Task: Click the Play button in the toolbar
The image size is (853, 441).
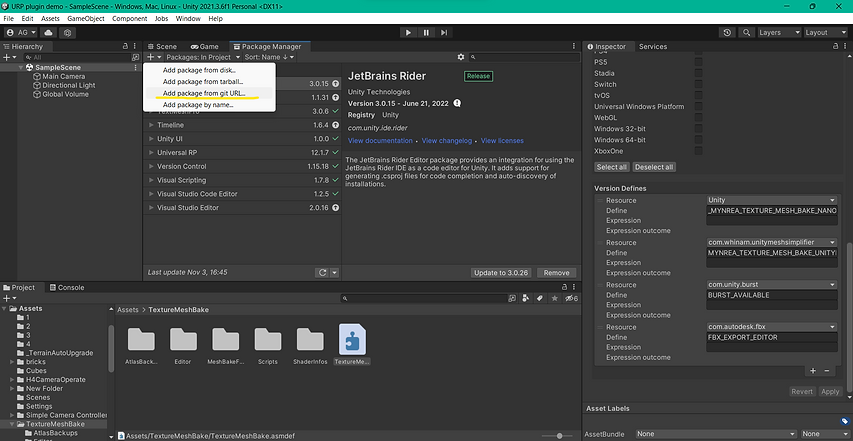Action: pos(408,33)
